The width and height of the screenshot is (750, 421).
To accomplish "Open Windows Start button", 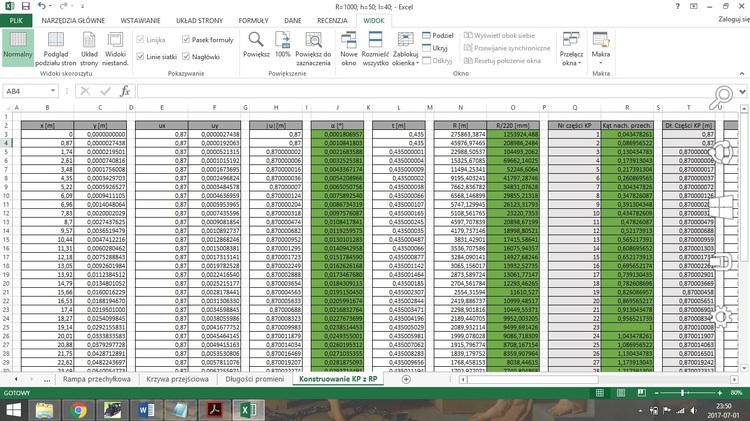I will click(x=13, y=410).
